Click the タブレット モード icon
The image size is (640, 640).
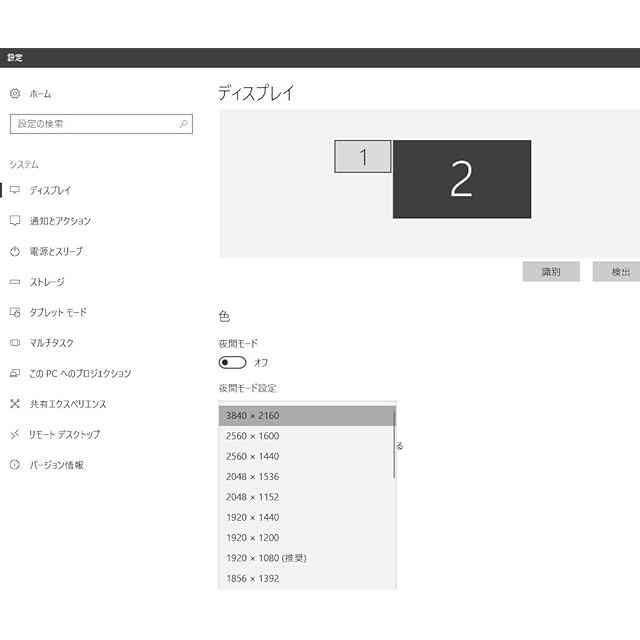coord(15,312)
